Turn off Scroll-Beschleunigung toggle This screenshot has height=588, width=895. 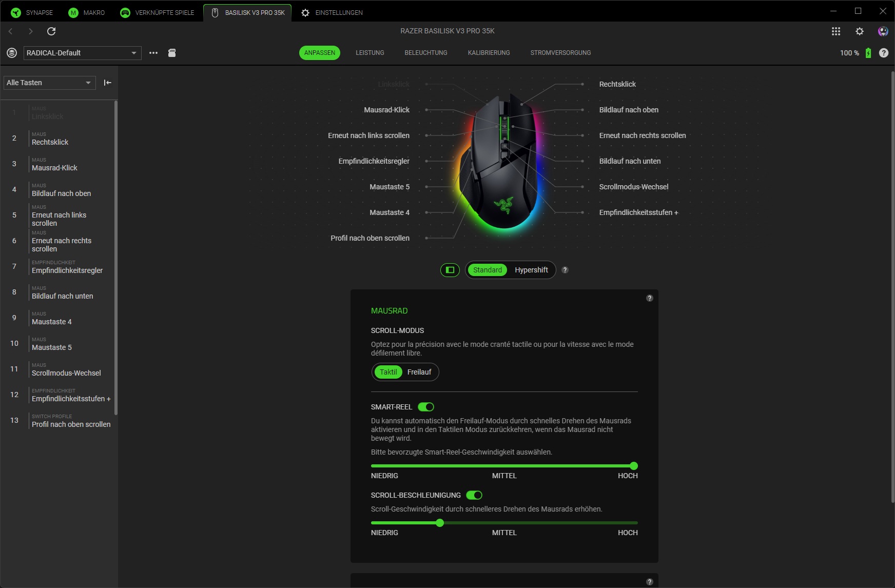click(x=474, y=495)
